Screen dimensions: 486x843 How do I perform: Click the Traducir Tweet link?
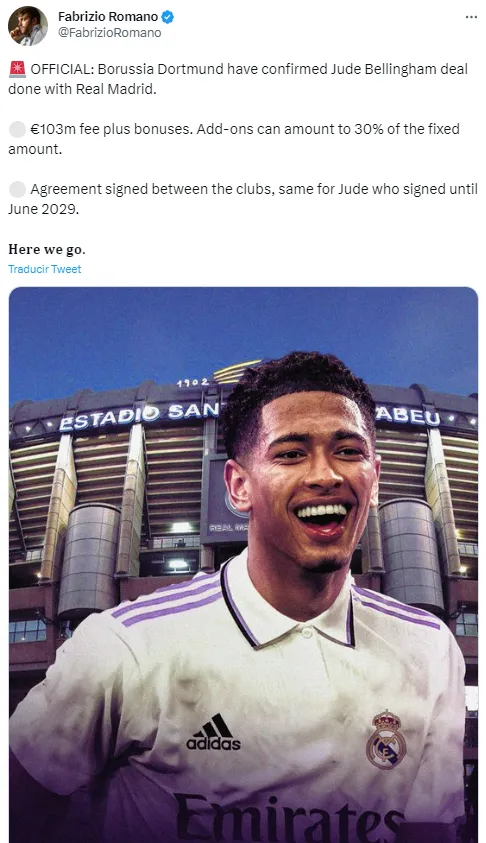[45, 269]
